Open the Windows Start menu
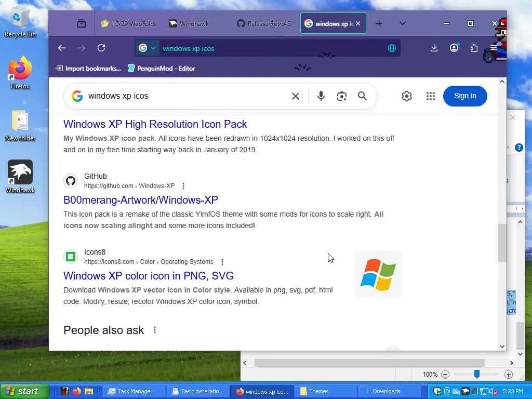Screen dimensions: 532x399 pos(24,392)
